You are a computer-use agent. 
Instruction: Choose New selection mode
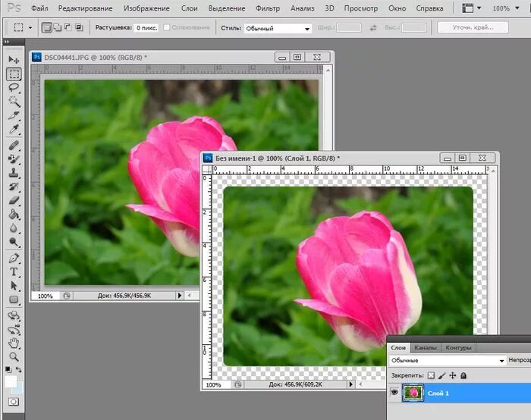pyautogui.click(x=46, y=28)
